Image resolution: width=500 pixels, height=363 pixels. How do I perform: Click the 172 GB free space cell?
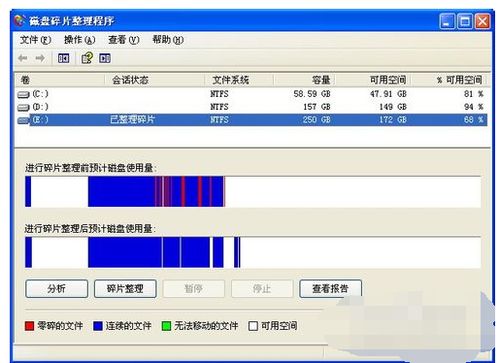[x=393, y=120]
